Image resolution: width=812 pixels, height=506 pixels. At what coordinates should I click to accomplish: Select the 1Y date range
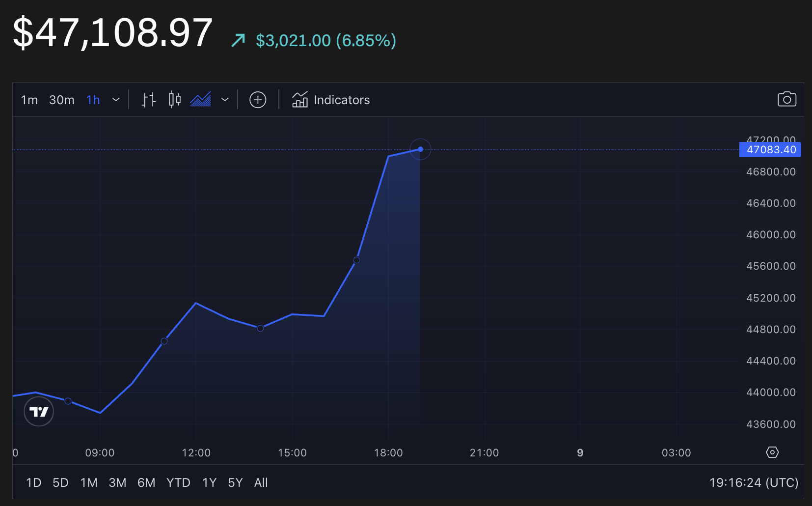click(209, 482)
